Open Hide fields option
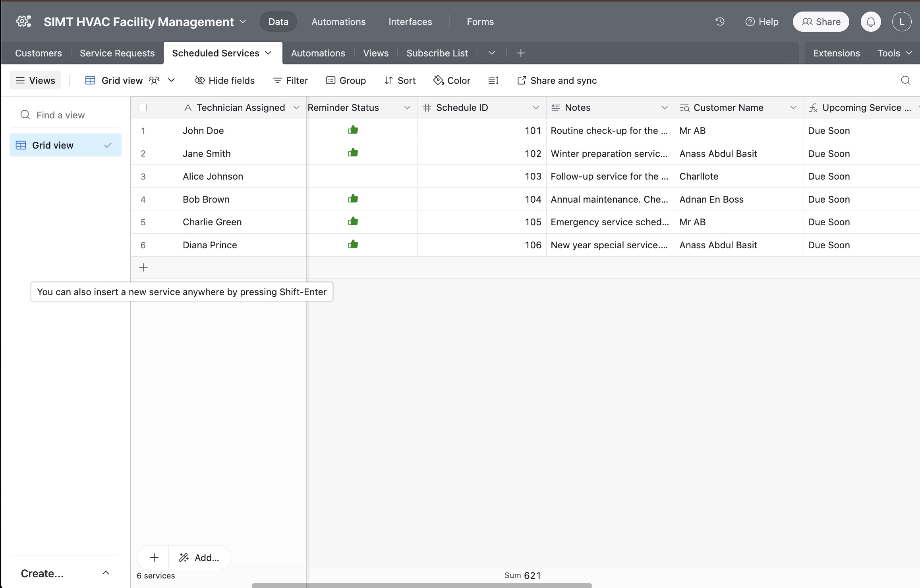920x588 pixels. point(224,81)
